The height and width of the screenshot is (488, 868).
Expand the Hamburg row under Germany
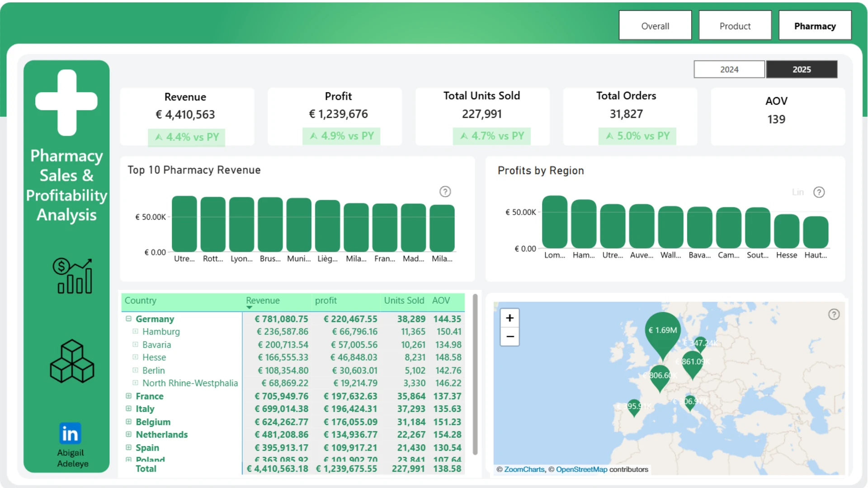[135, 331]
